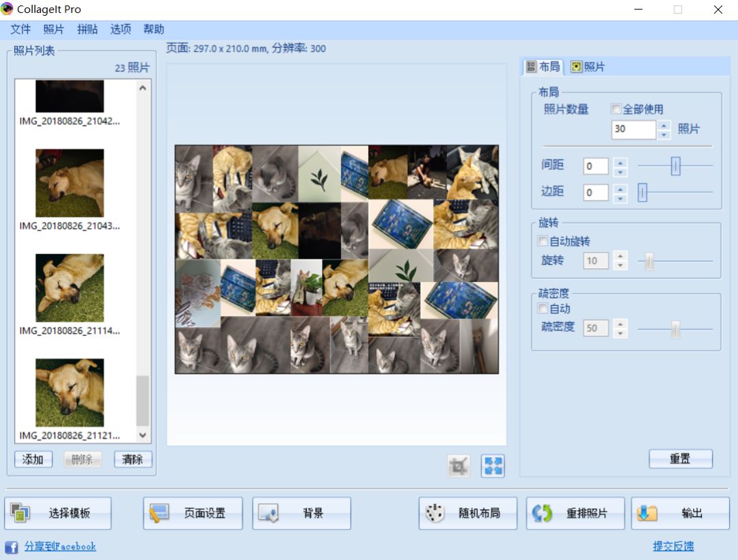Screen dimensions: 738x560
Task: Open template chooser via 选择模板 icon
Action: (x=20, y=513)
